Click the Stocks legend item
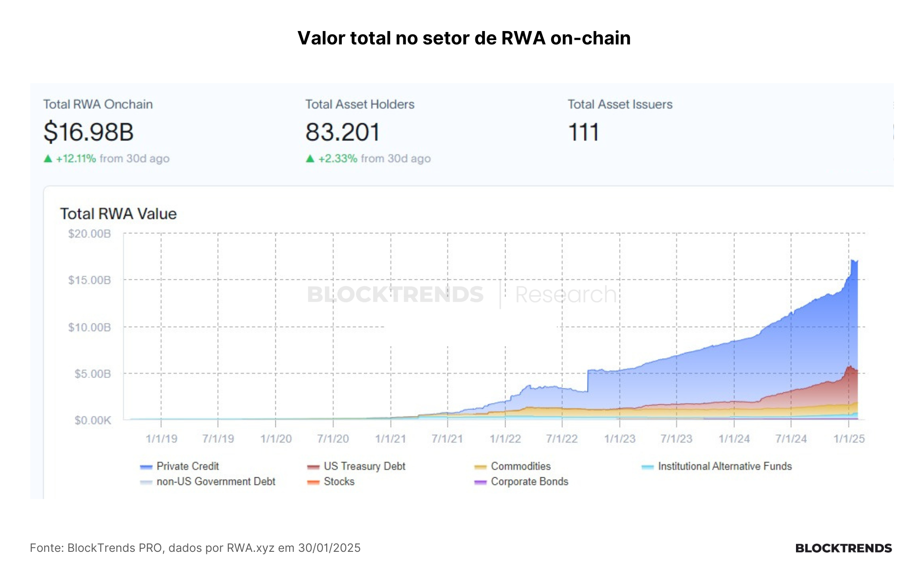The image size is (924, 582). [331, 481]
